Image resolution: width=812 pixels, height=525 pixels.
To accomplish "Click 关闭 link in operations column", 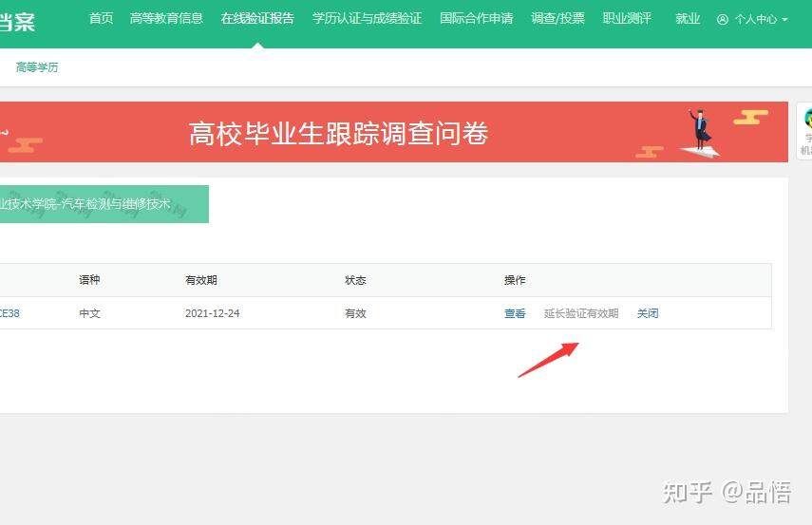I will pos(648,313).
